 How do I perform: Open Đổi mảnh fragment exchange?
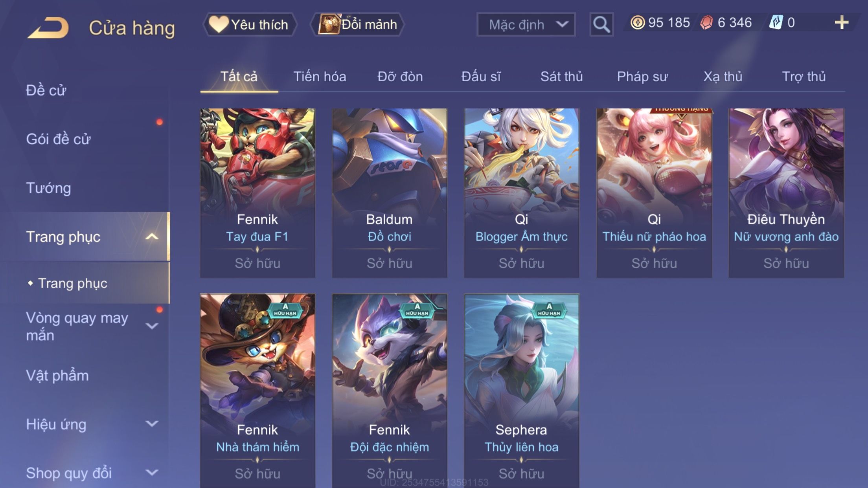(358, 24)
